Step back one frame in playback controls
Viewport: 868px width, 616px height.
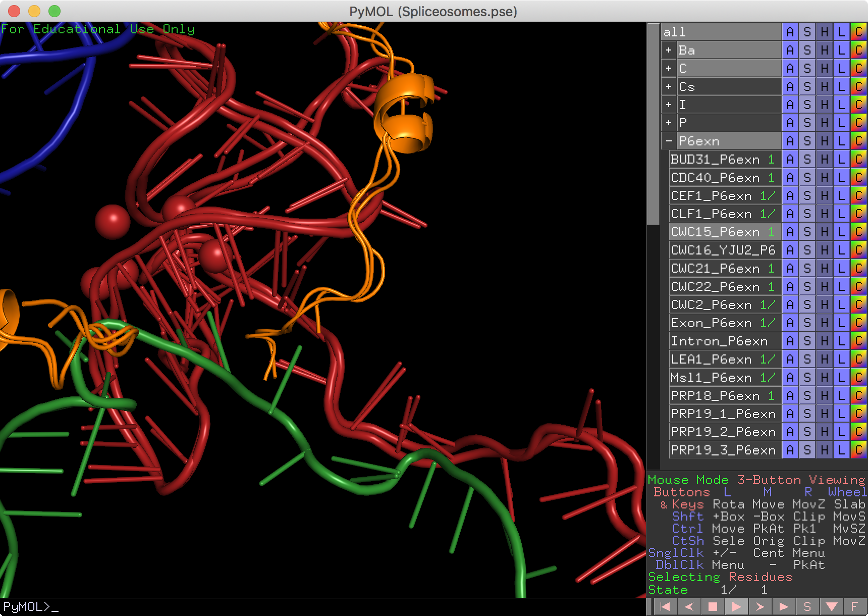[x=689, y=606]
